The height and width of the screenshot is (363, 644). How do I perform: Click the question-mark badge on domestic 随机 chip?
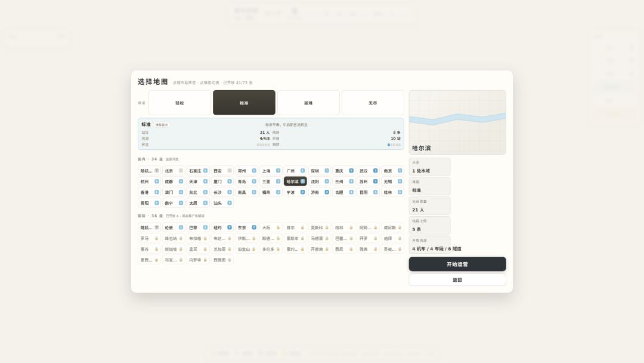click(x=156, y=171)
